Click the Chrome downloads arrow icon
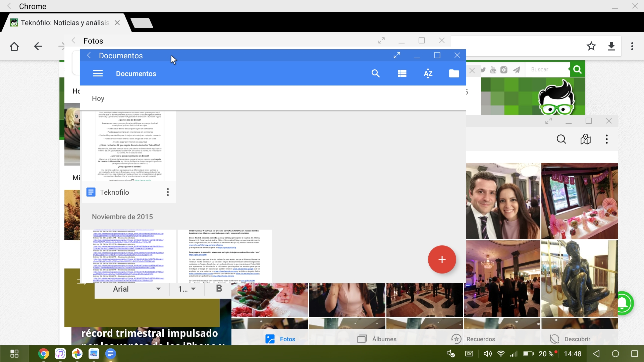Viewport: 644px width, 362px height. pyautogui.click(x=611, y=46)
